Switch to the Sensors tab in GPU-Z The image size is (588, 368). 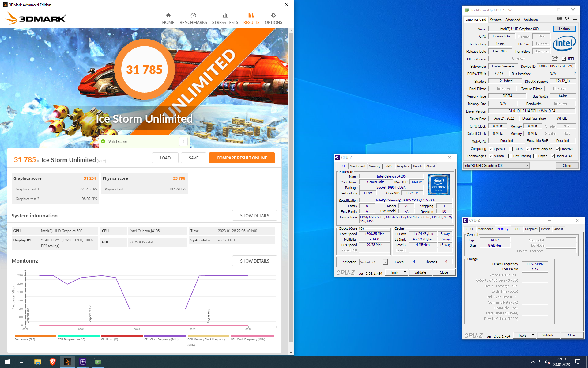[496, 20]
